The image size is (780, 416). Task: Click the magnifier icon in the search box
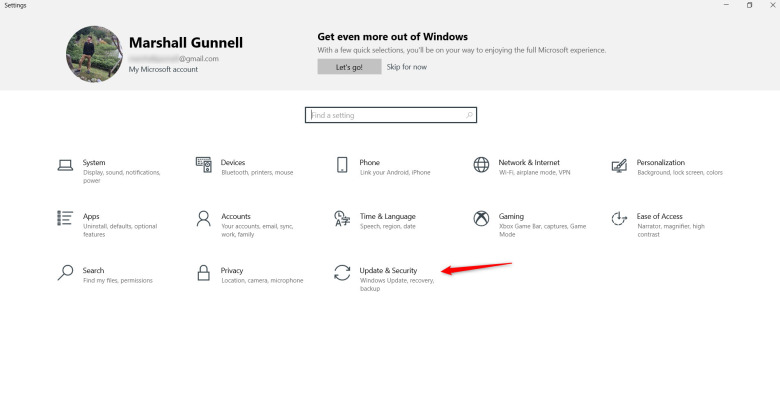(469, 115)
